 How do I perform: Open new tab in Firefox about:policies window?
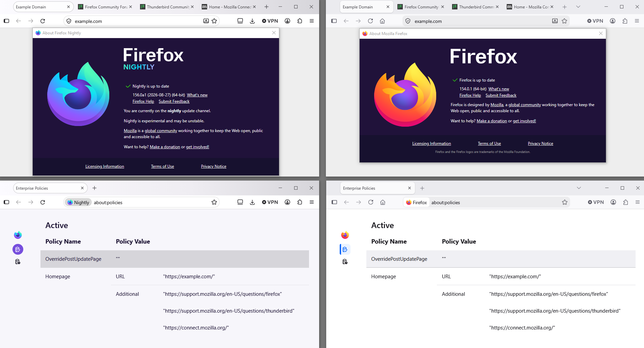[422, 188]
